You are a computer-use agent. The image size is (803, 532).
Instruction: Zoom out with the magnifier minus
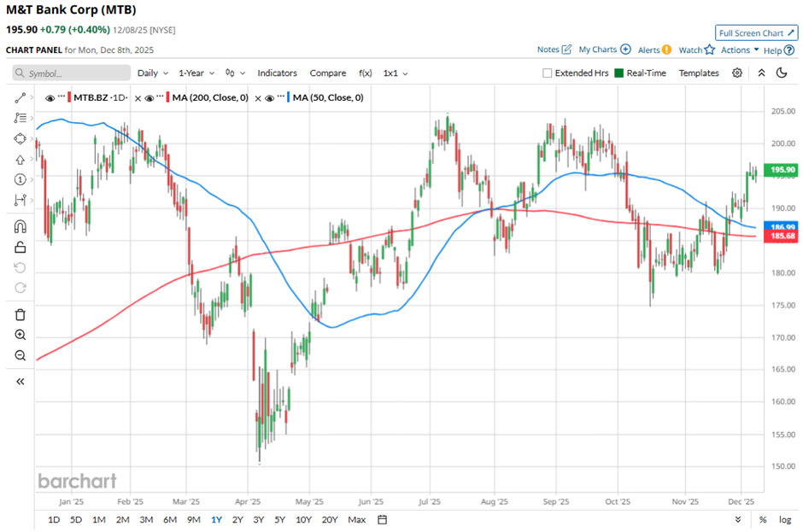pyautogui.click(x=20, y=355)
